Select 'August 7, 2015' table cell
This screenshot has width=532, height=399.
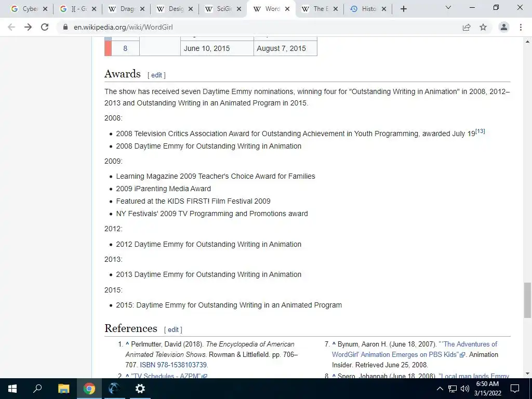coord(285,48)
